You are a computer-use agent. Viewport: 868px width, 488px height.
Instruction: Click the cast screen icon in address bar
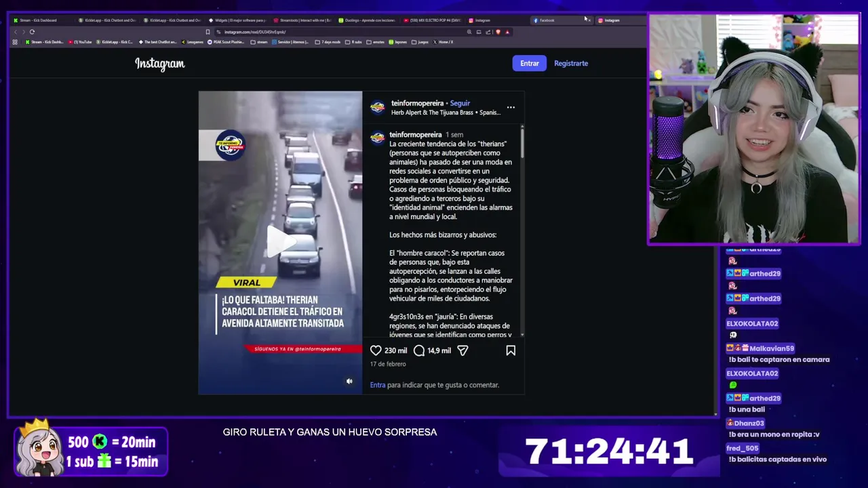(479, 32)
